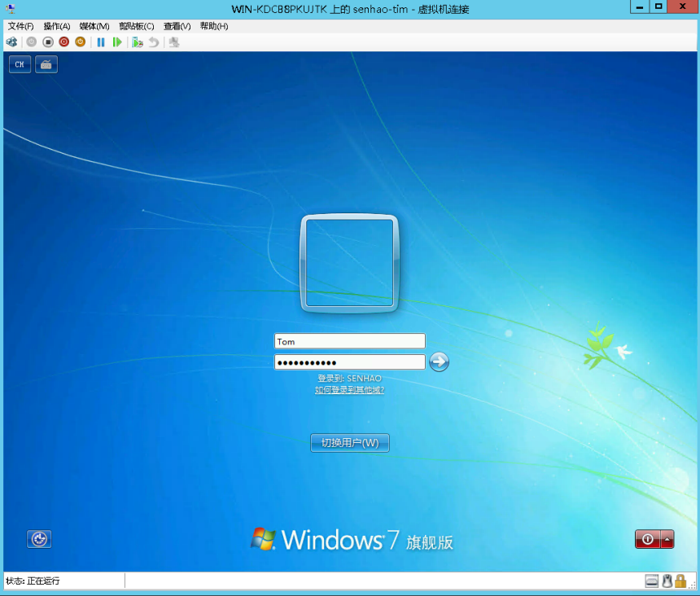Open the 剪贴板(C) menu
This screenshot has width=700, height=596.
point(136,26)
